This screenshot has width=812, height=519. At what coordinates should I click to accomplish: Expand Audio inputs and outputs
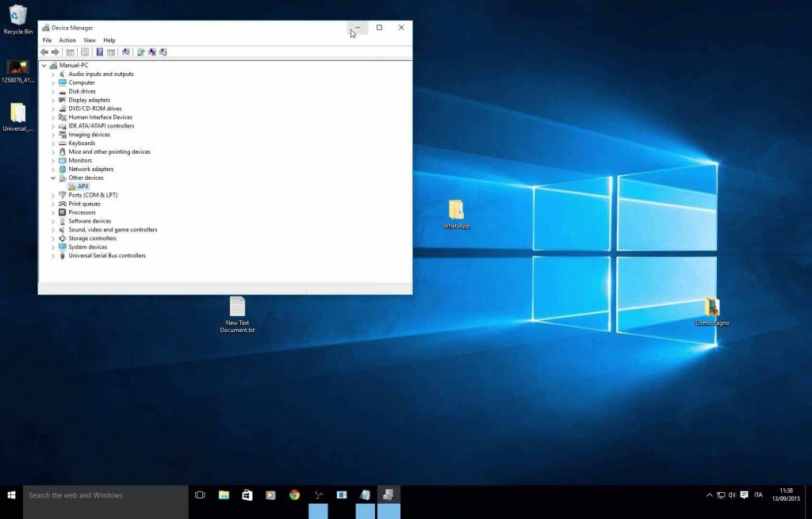click(x=53, y=74)
